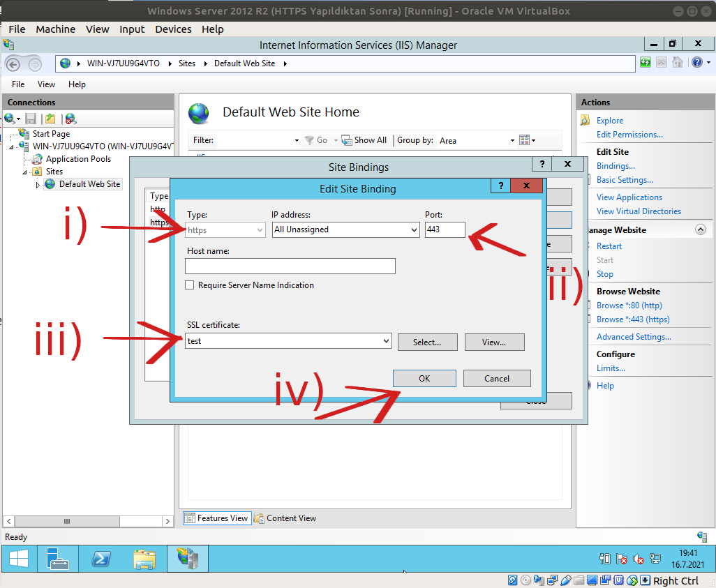Screen dimensions: 716x588
Task: Click the VirtualBox network adapters indicator icon
Action: (553, 580)
